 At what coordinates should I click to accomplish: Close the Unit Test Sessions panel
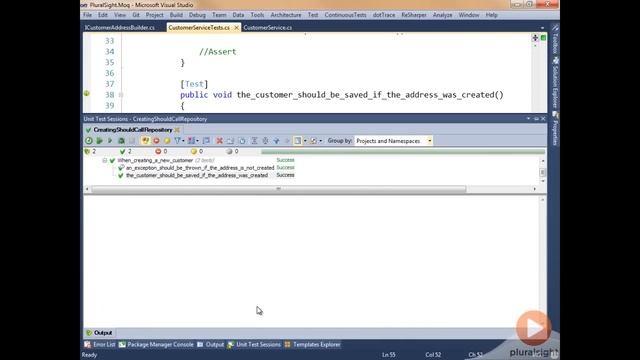pos(543,119)
